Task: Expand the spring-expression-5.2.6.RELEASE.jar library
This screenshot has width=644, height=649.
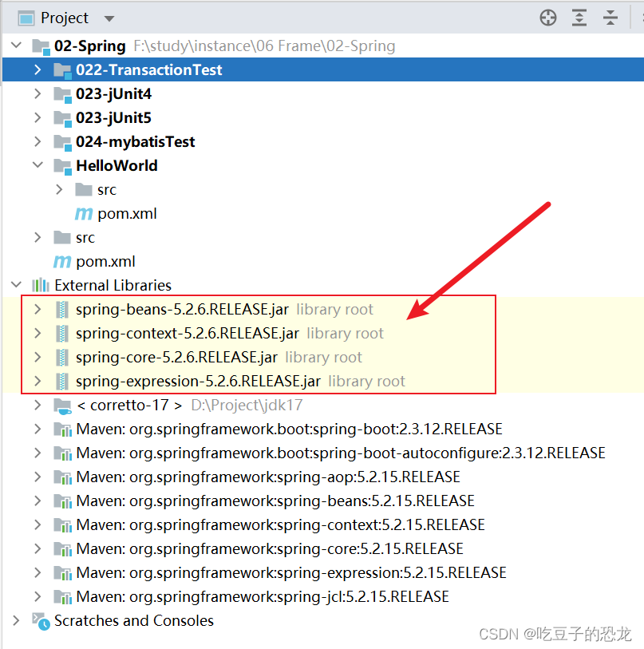Action: coord(38,381)
